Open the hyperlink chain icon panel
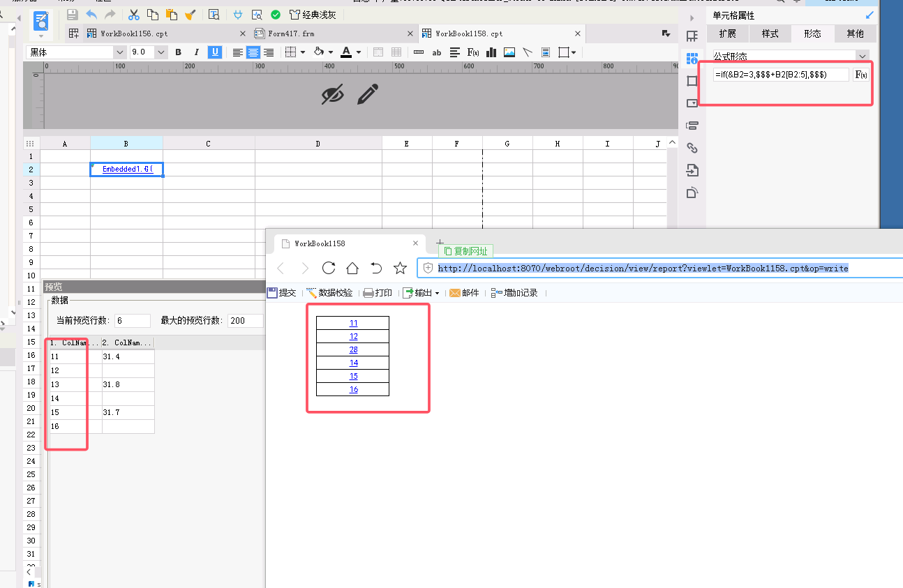The width and height of the screenshot is (903, 588). [x=692, y=148]
